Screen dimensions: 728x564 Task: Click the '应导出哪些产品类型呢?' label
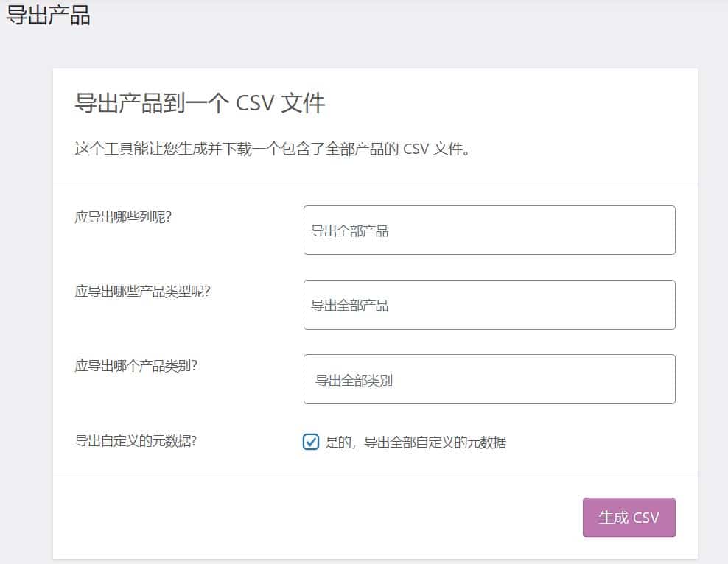142,292
